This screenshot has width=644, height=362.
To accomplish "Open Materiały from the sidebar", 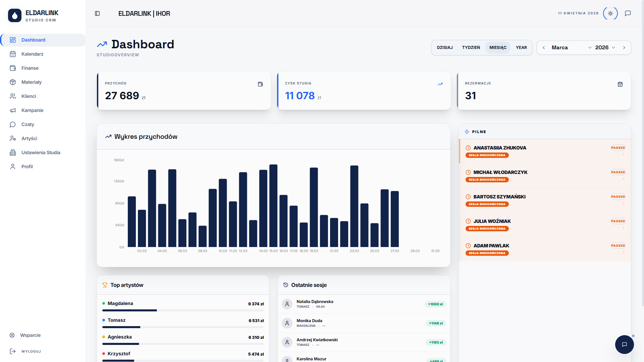I will coord(13,82).
